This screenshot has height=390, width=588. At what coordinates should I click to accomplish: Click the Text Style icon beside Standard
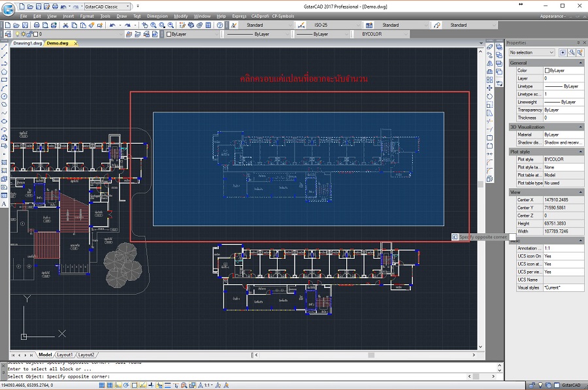pyautogui.click(x=234, y=25)
